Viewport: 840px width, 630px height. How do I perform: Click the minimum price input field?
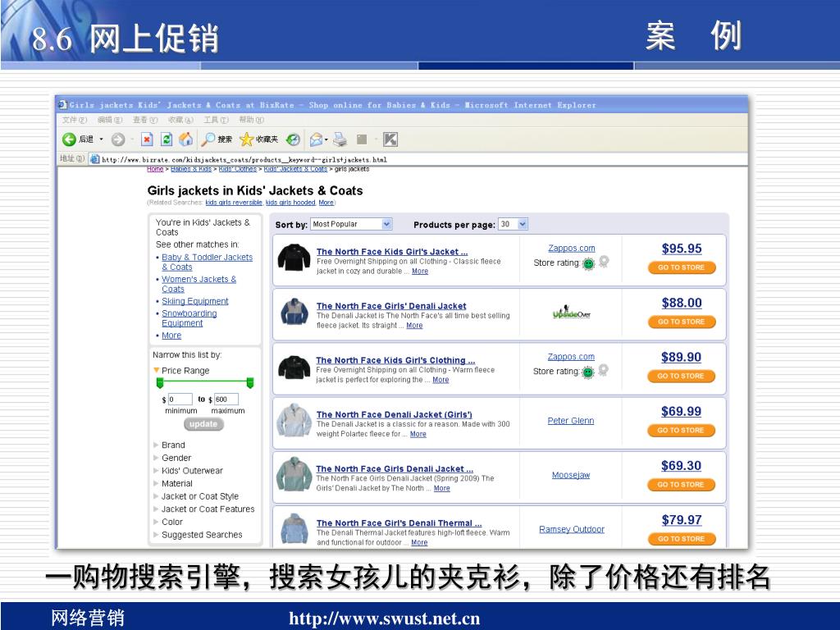coord(180,399)
